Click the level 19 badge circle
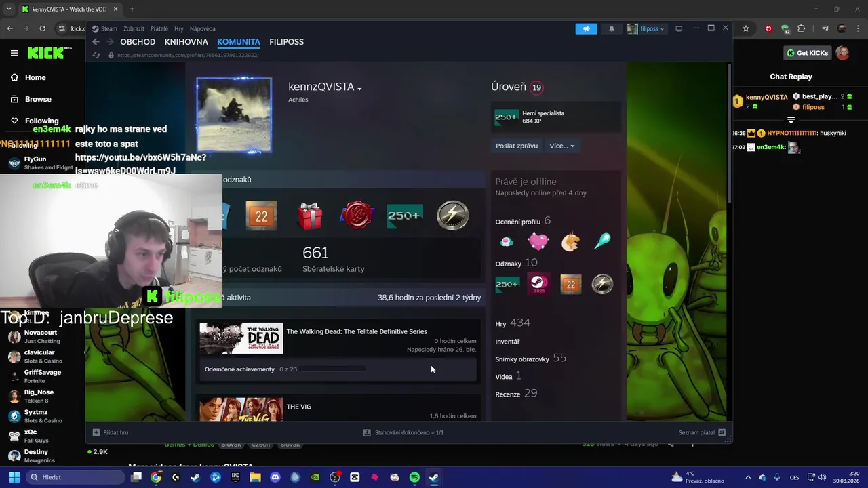 coord(536,87)
